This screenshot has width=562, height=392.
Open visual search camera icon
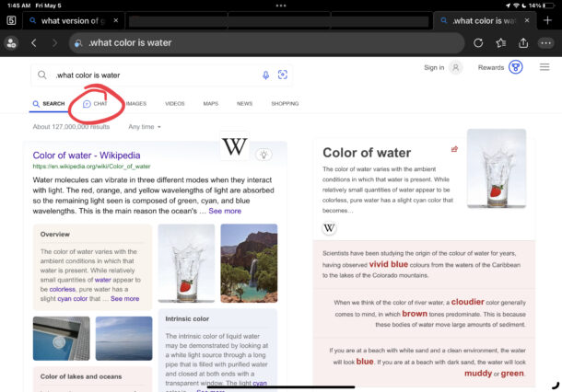tap(283, 75)
